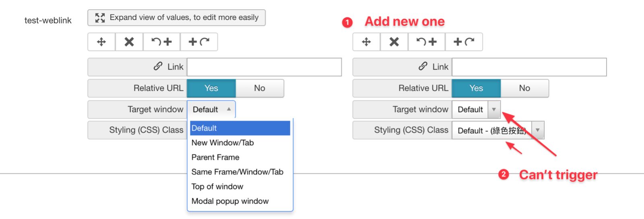This screenshot has width=644, height=219.
Task: Click the move handle icon of the second weblink
Action: (366, 42)
